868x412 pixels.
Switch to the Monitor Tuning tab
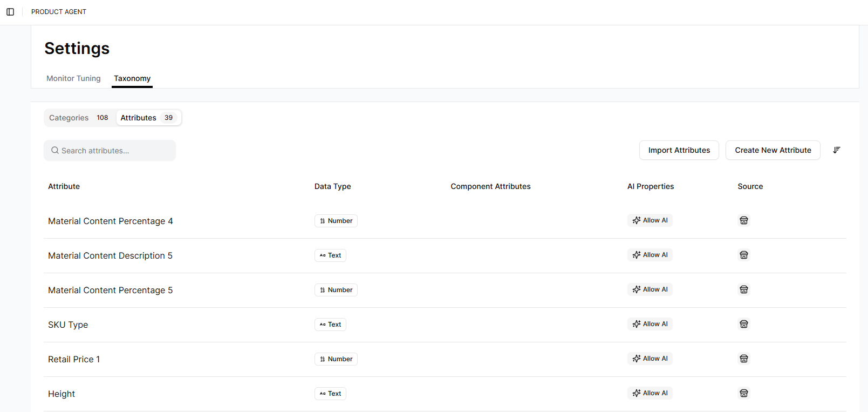(73, 78)
